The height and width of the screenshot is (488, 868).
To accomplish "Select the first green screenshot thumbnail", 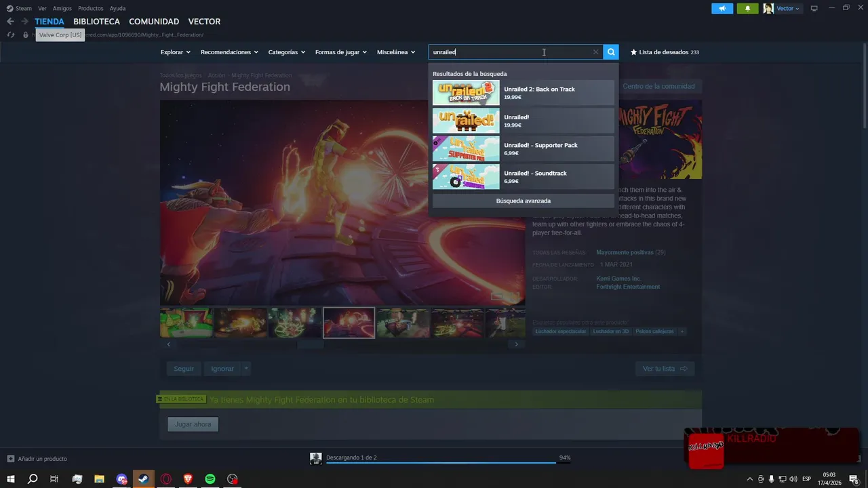I will tap(186, 323).
